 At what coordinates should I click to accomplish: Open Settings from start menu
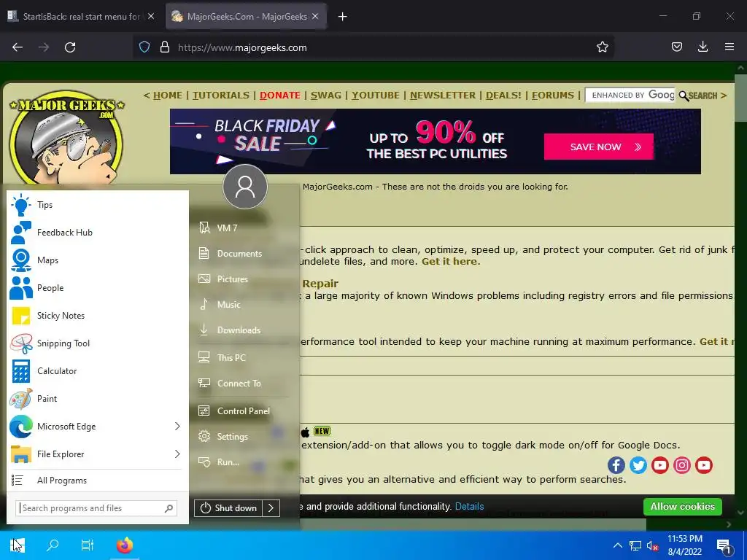[243, 437]
